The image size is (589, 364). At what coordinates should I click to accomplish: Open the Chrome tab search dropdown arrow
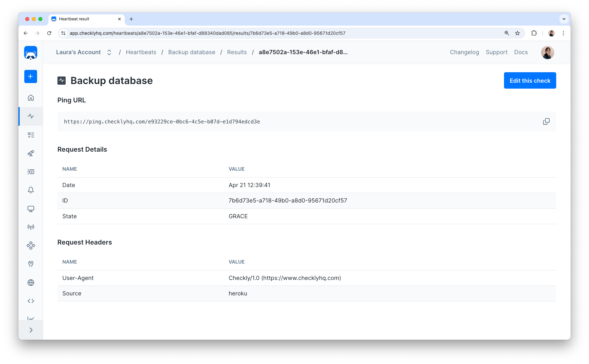(564, 19)
